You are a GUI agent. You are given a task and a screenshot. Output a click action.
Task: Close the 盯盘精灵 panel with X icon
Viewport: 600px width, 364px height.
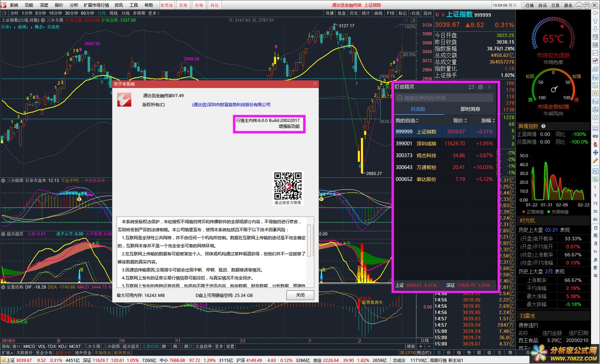tap(490, 87)
